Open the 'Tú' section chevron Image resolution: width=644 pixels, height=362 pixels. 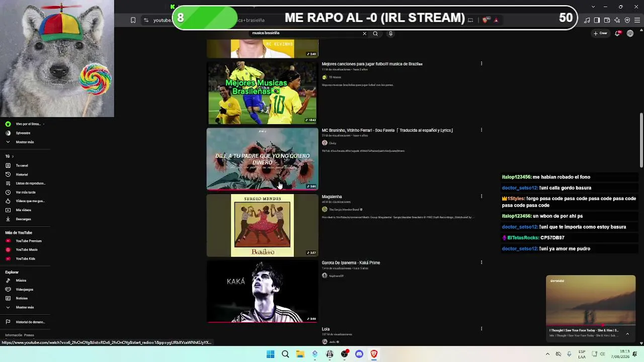click(13, 156)
